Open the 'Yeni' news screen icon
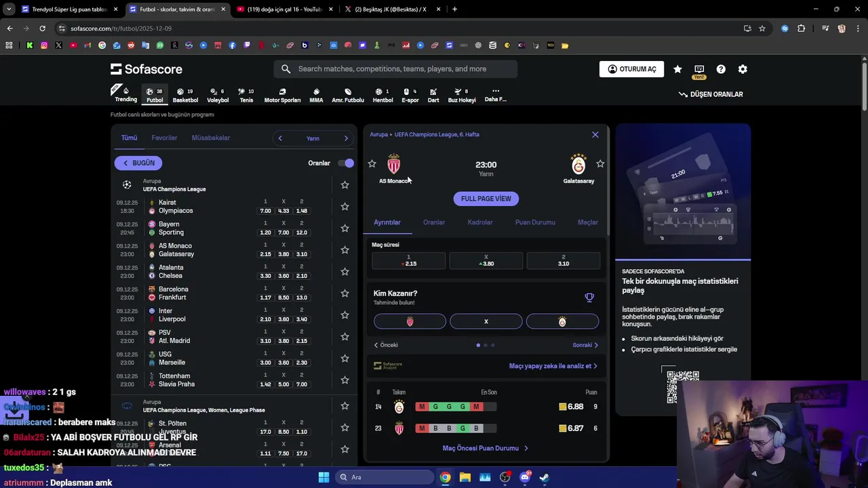This screenshot has height=488, width=868. pos(699,71)
